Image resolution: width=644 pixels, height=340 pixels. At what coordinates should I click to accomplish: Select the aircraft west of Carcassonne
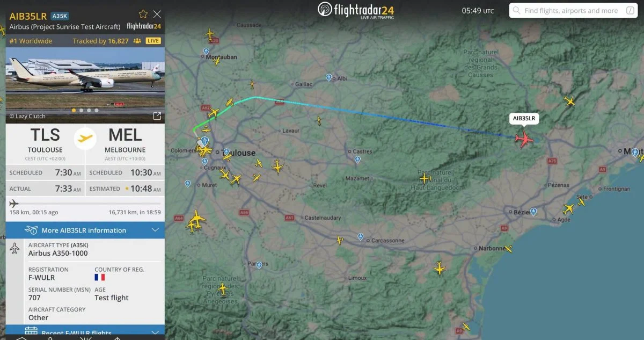click(x=339, y=240)
